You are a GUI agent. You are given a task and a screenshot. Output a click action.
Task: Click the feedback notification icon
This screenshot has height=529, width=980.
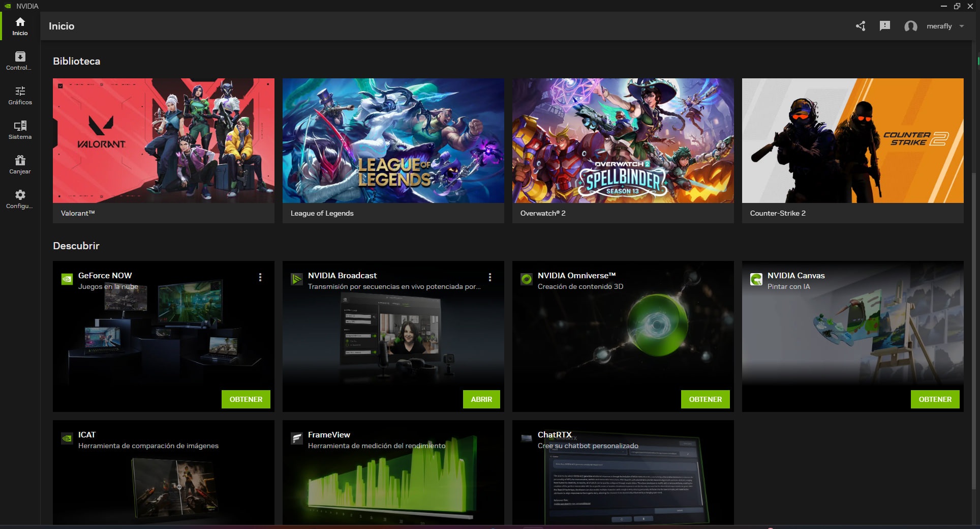point(885,26)
